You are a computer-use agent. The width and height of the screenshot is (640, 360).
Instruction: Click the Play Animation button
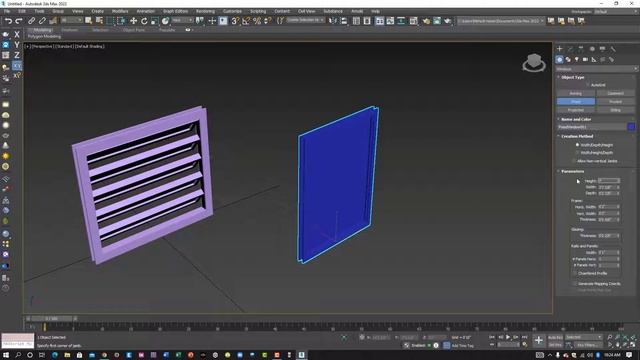coord(508,337)
